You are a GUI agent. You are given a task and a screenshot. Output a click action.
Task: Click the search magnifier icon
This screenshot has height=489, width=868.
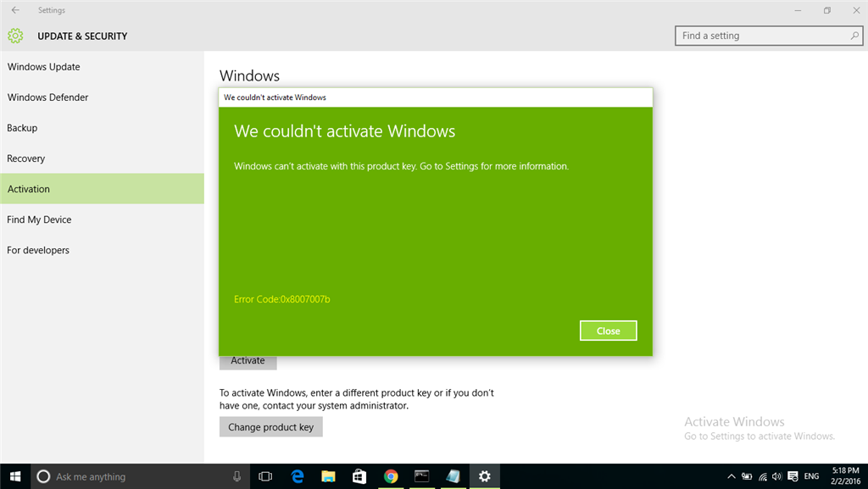pos(854,36)
